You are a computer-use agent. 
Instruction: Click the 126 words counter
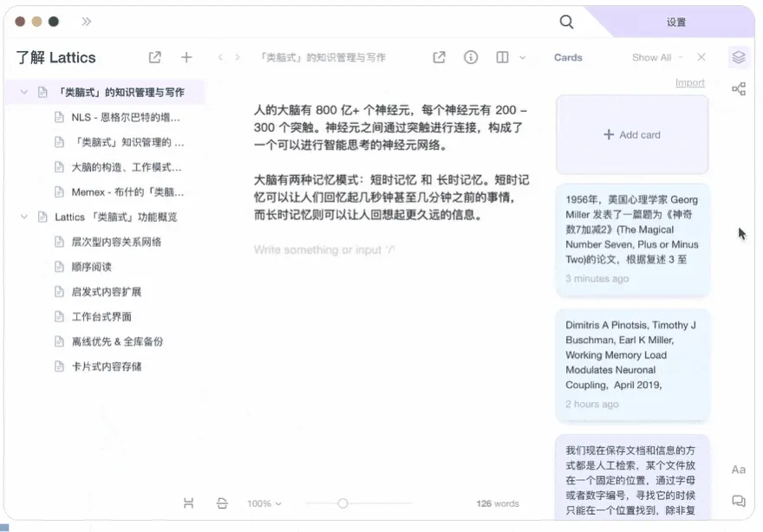pos(498,503)
